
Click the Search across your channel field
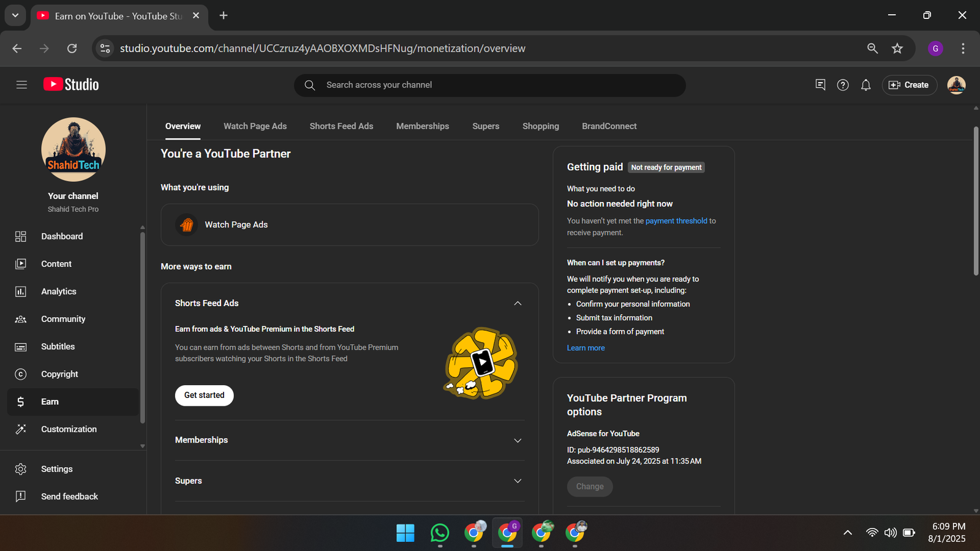coord(490,85)
